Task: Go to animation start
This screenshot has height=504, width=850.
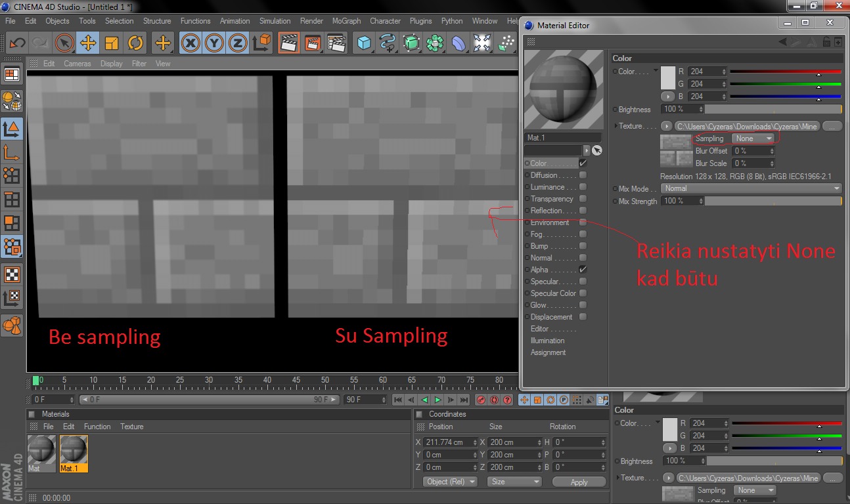Action: [398, 400]
